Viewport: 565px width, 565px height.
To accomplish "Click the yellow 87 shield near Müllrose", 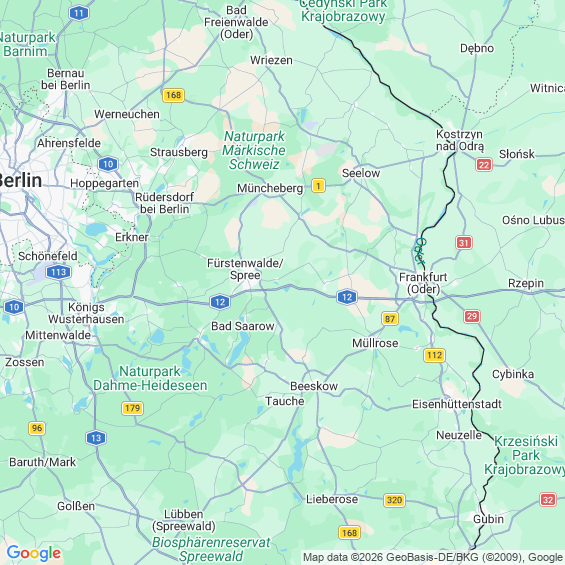I will pos(390,319).
